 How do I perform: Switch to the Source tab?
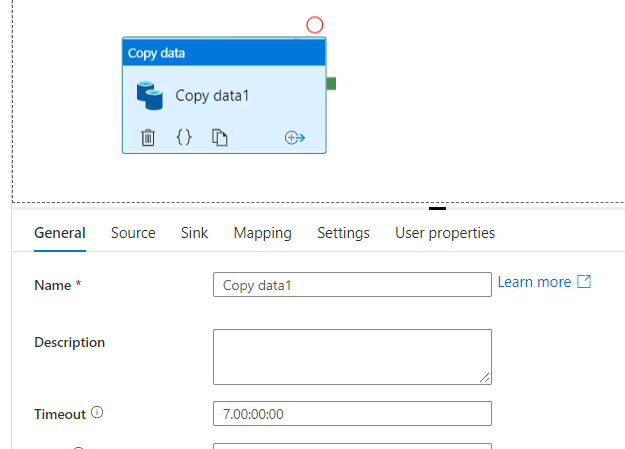(133, 233)
